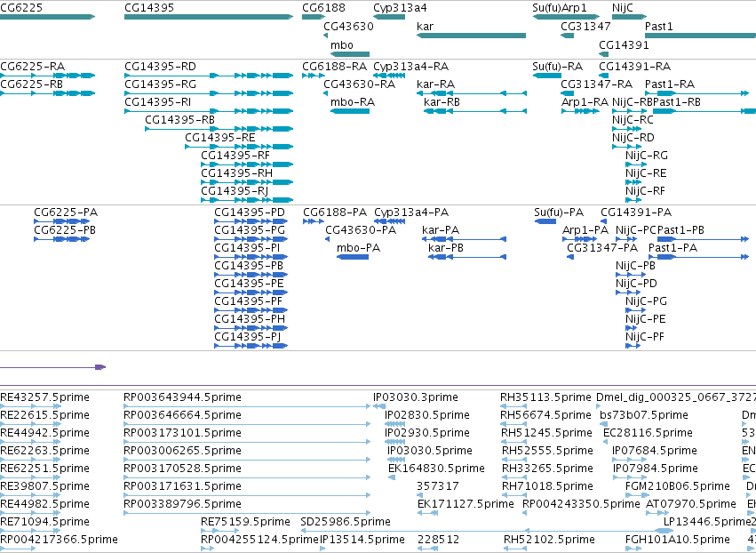
Task: Click protein label CG14395-PH
Action: 250,319
